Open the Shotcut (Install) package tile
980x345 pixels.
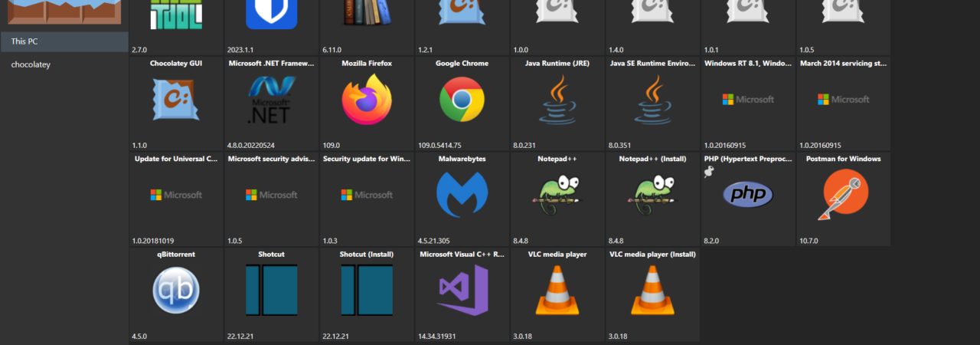pos(367,294)
